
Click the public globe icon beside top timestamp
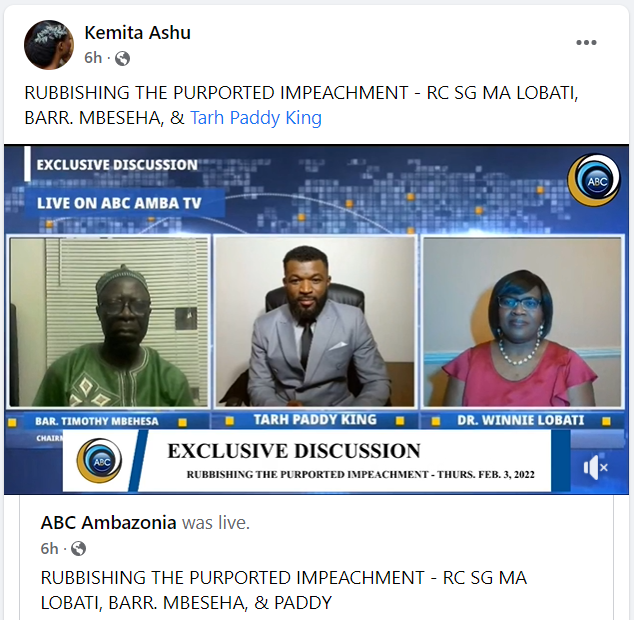tap(122, 59)
